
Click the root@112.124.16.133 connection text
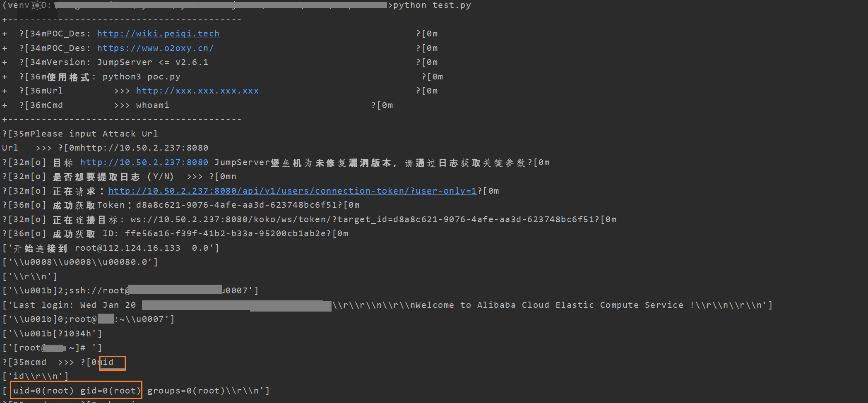(x=127, y=248)
